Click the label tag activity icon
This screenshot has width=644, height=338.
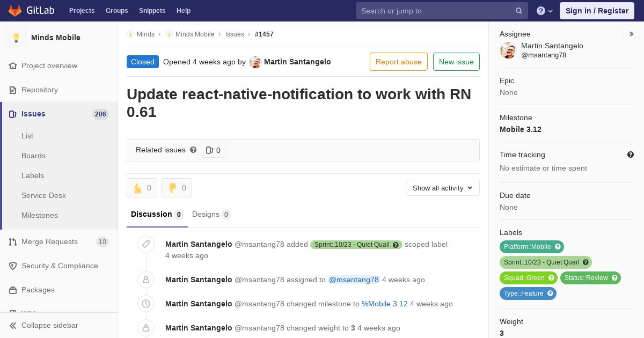(x=145, y=244)
